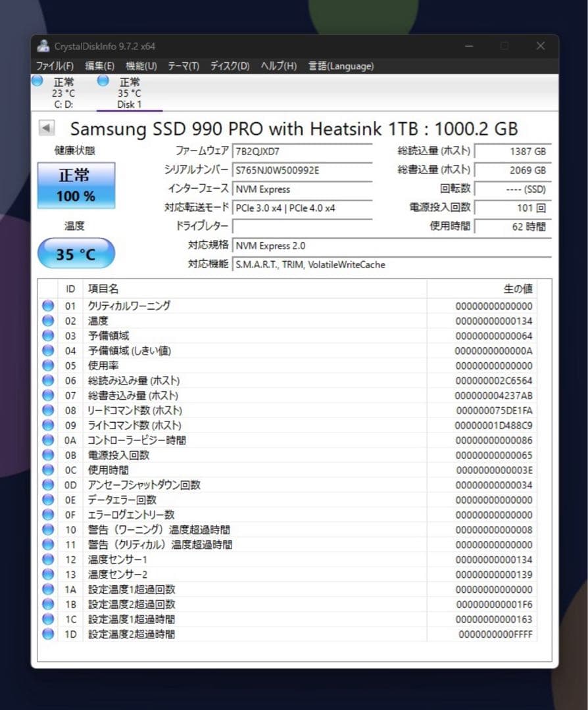Click the CrystalDiskInfo application icon in title bar

(43, 45)
